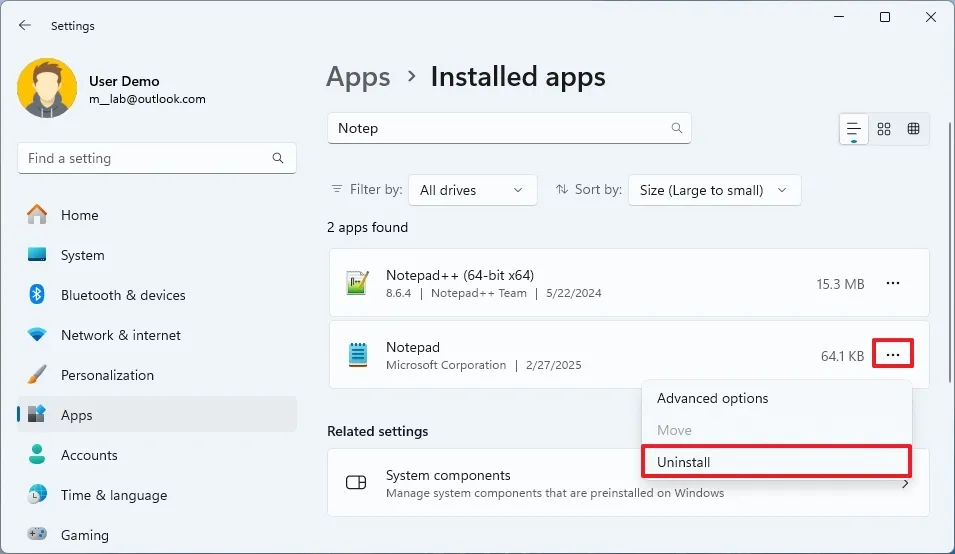The width and height of the screenshot is (955, 554).
Task: Open Home in the sidebar
Action: [x=157, y=215]
